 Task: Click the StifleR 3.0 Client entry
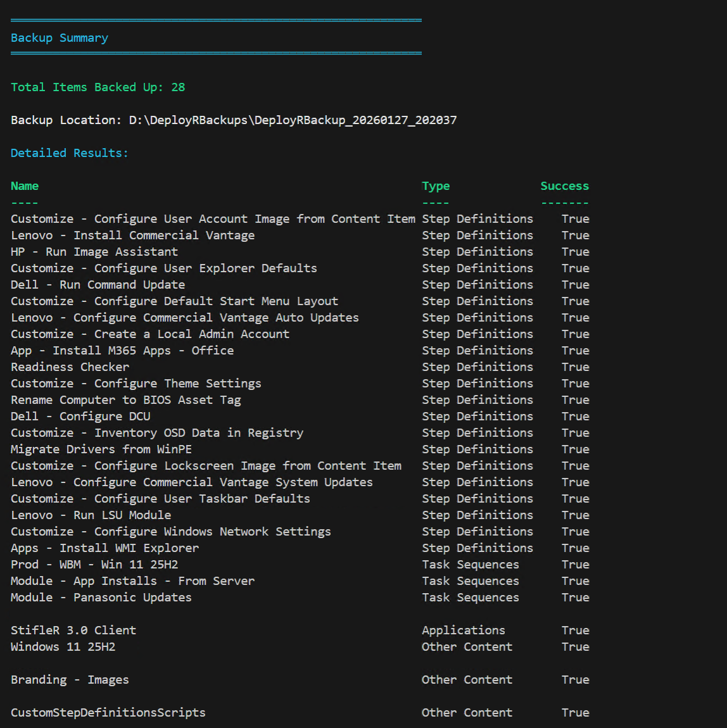pyautogui.click(x=73, y=631)
